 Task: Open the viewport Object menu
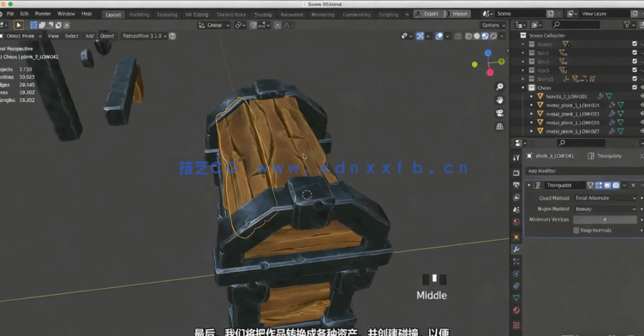pyautogui.click(x=107, y=36)
